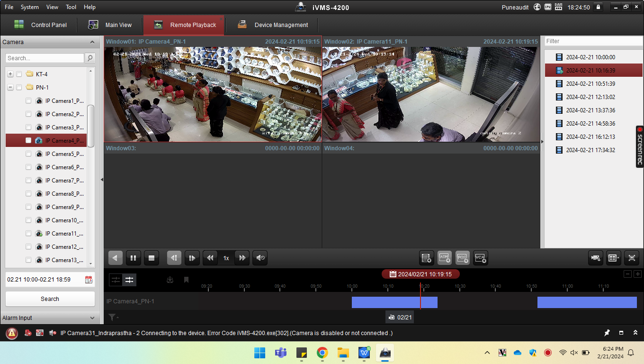
Task: Slow down playback speed
Action: point(210,258)
